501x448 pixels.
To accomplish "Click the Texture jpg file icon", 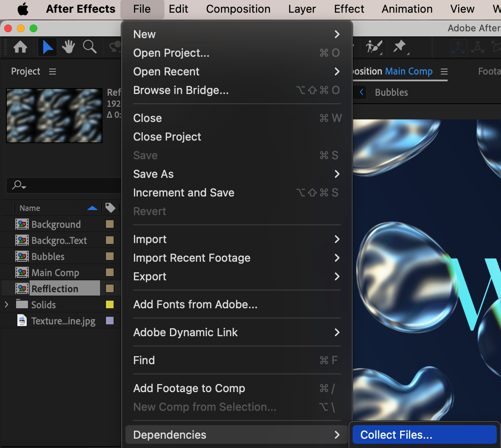I will pos(22,321).
